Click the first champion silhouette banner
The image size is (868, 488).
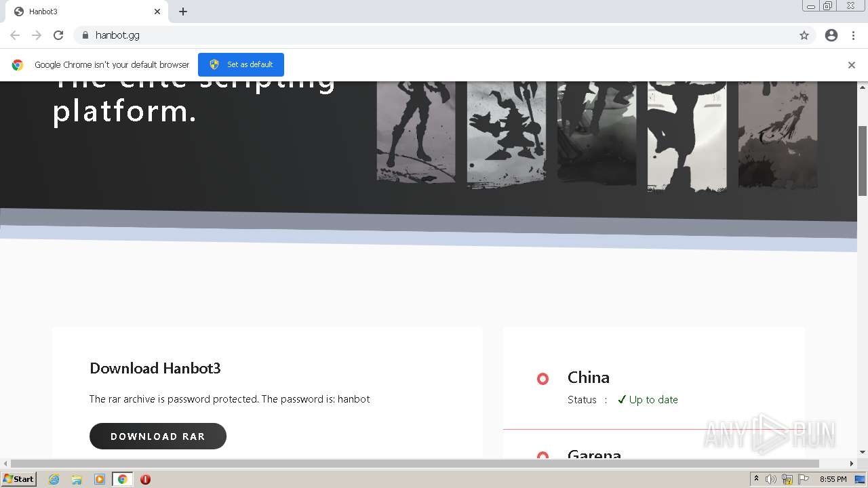(x=416, y=131)
